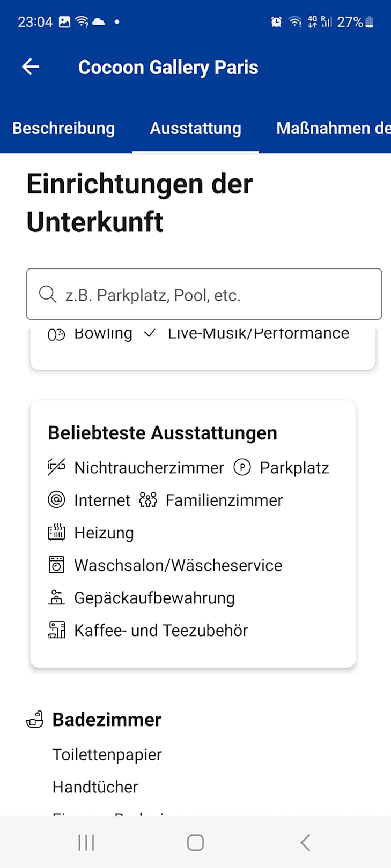This screenshot has width=391, height=868.
Task: Tap the search magnifier icon
Action: (x=48, y=294)
